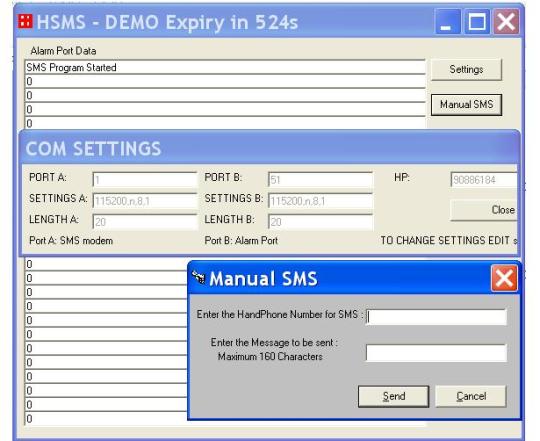Click the 'TO CHANGE SETTINGS EDIT' note
540x441 pixels.
pos(449,241)
